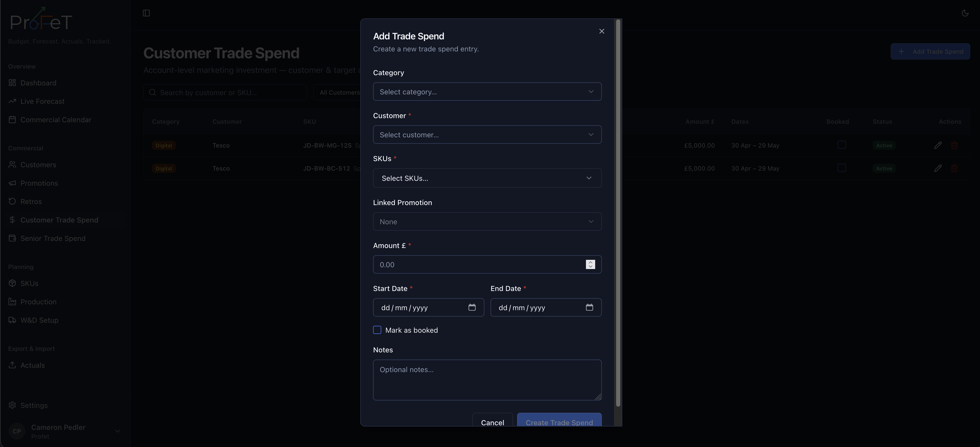Image resolution: width=980 pixels, height=447 pixels.
Task: Click the Live Forecast trend icon
Action: tap(12, 101)
